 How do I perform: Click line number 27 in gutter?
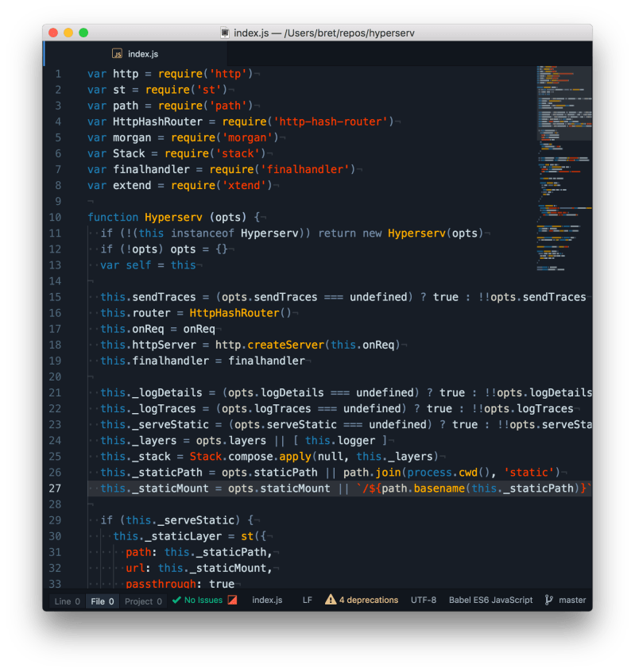(x=55, y=489)
